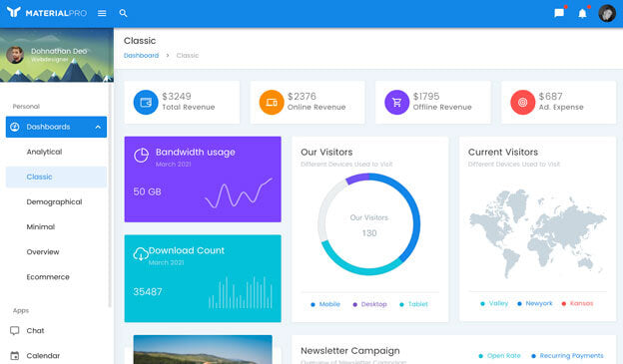
Task: Click the Our Visitors donut chart
Action: (369, 224)
